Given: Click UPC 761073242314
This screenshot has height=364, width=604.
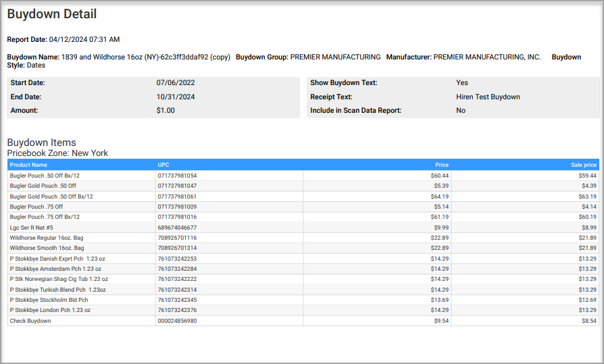Looking at the screenshot, I should pyautogui.click(x=177, y=290).
